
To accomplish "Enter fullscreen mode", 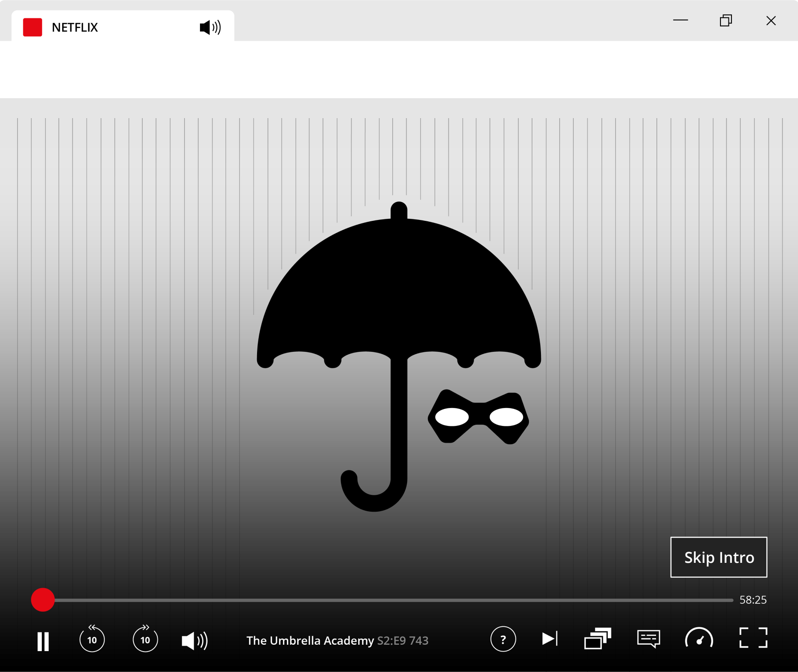I will tap(753, 638).
